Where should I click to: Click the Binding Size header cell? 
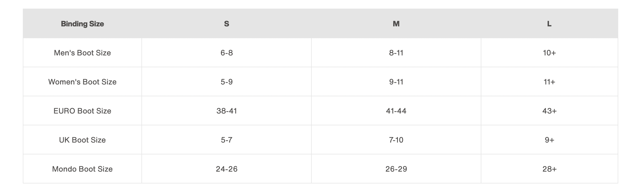(x=82, y=24)
